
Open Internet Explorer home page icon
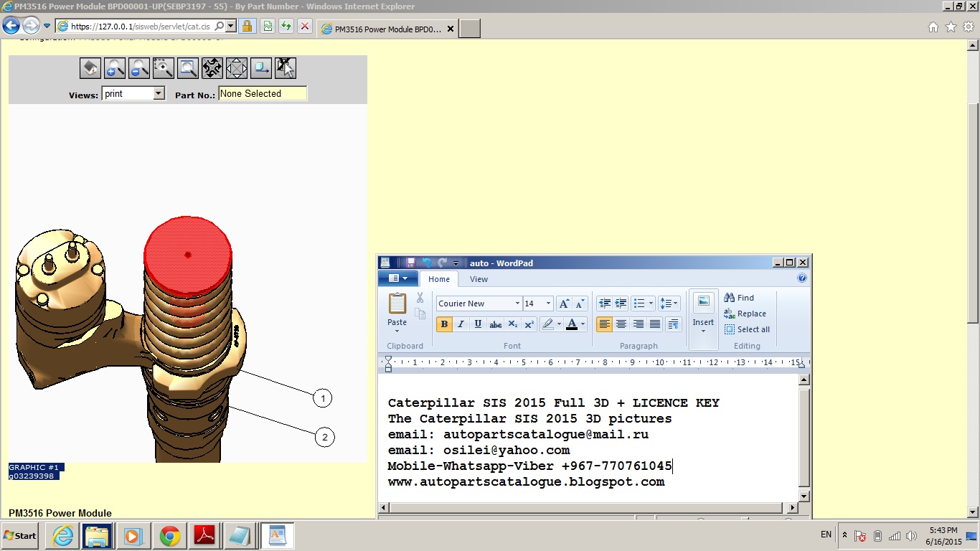[x=933, y=27]
